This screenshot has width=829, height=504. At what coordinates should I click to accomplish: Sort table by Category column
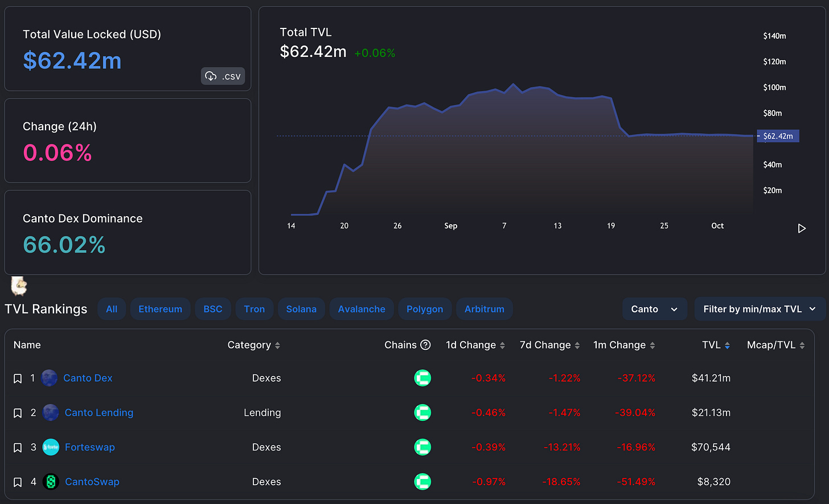254,345
